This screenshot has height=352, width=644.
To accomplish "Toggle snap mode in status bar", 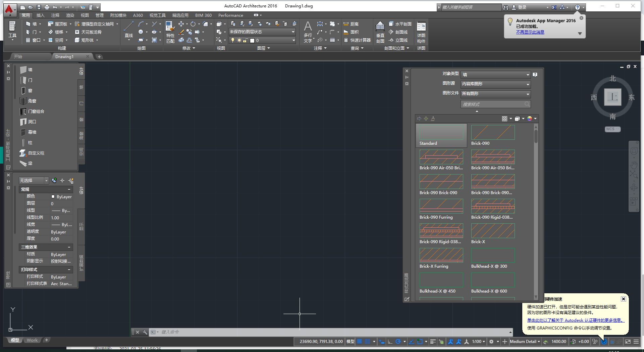I will click(x=367, y=341).
